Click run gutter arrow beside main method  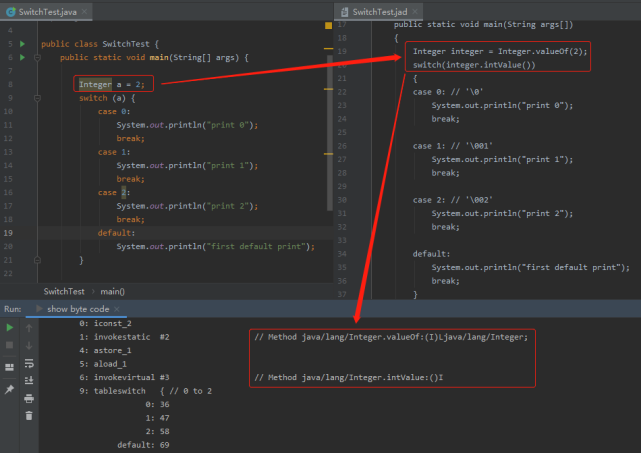point(22,58)
